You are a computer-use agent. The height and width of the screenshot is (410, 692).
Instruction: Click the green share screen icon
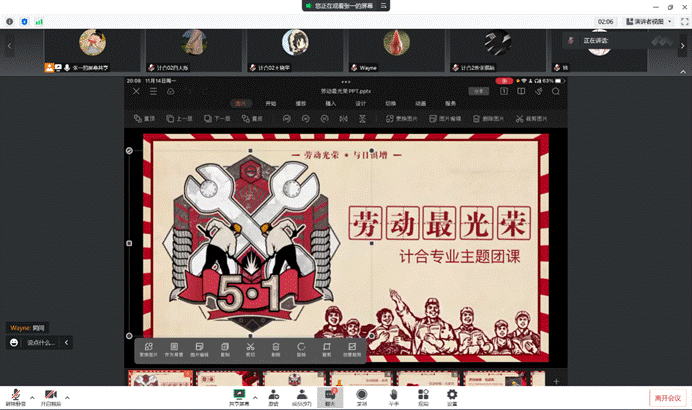[239, 395]
